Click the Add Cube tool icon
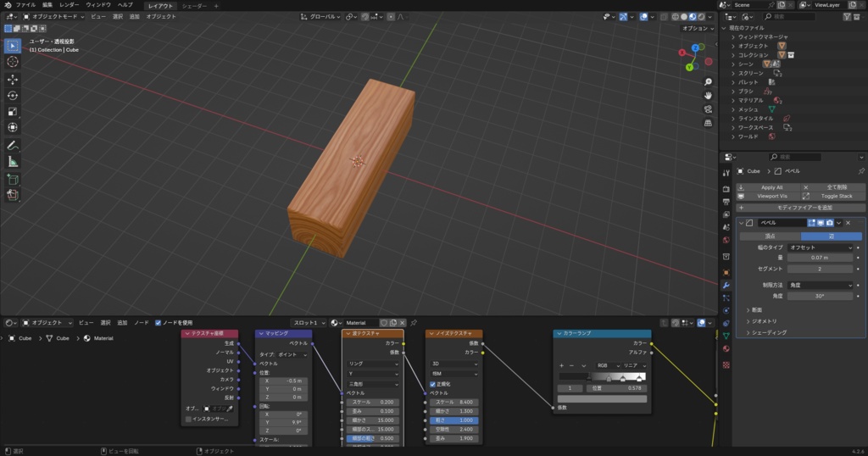 coord(13,179)
